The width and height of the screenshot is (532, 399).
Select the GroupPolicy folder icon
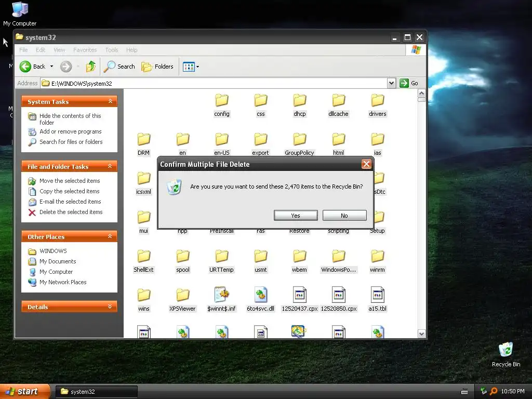tap(300, 139)
